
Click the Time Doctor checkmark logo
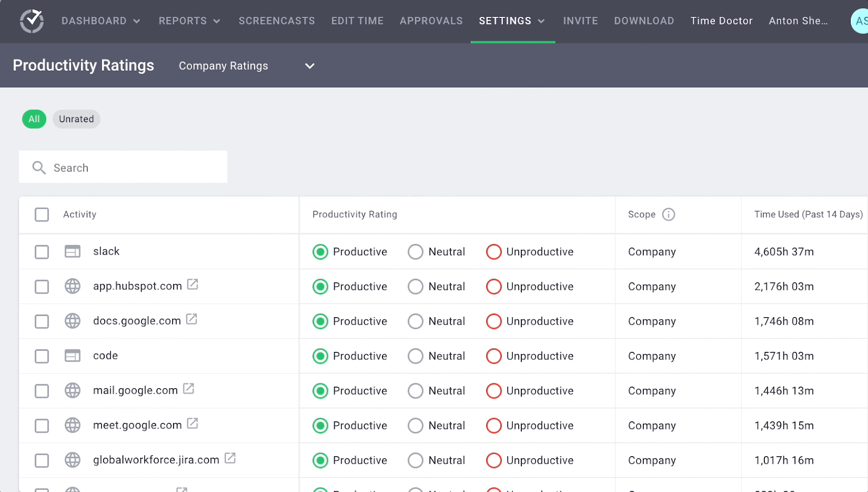pyautogui.click(x=32, y=21)
